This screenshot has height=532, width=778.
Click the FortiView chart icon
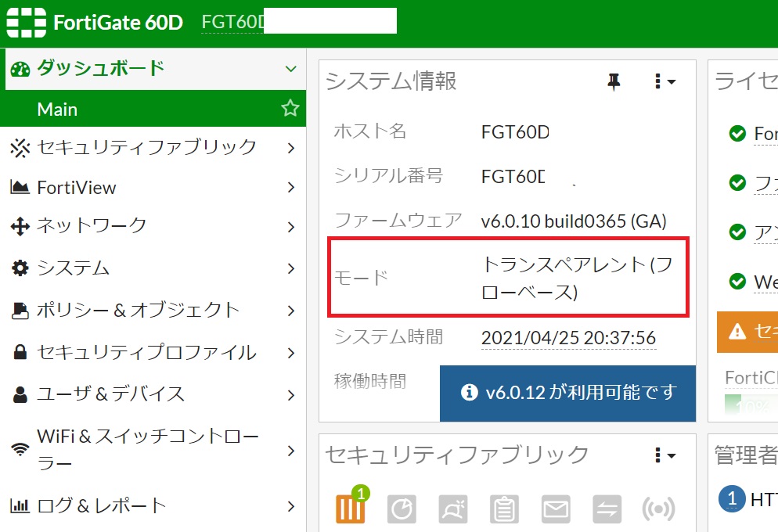pyautogui.click(x=20, y=188)
